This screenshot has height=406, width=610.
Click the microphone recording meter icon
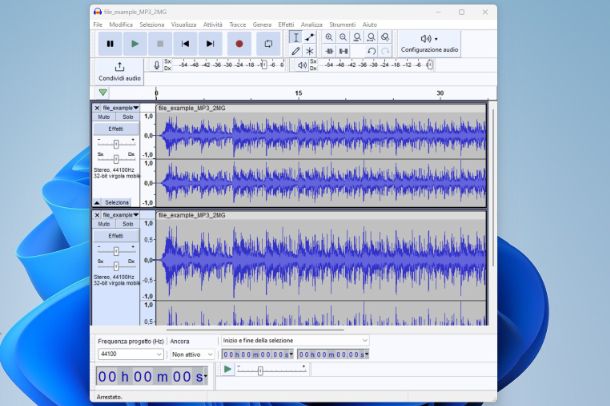pyautogui.click(x=156, y=65)
